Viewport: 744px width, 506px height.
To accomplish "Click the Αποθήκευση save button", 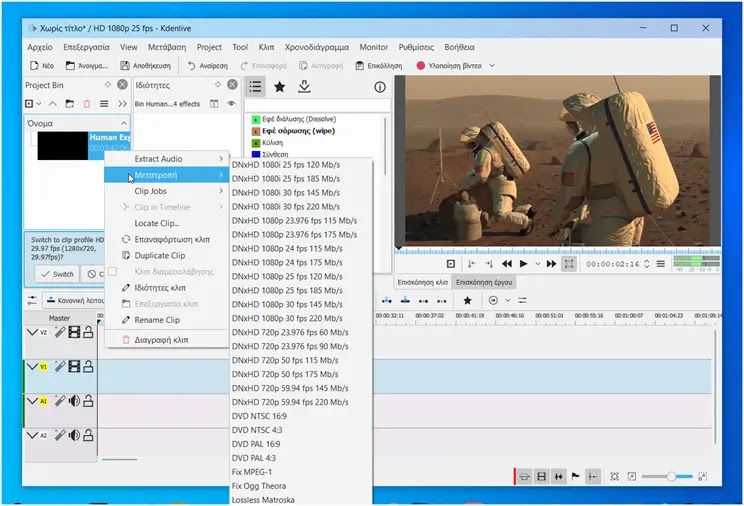I will coord(146,66).
